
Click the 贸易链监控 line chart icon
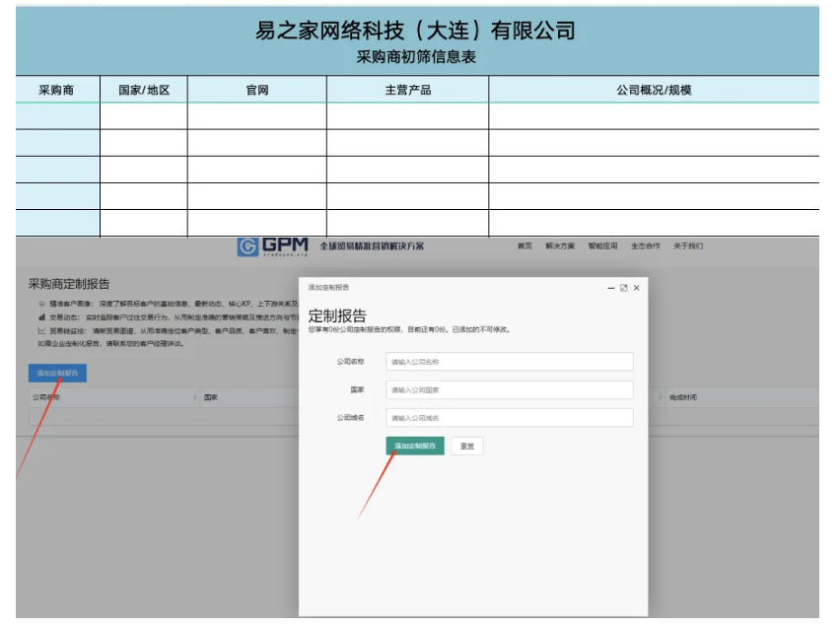pyautogui.click(x=41, y=331)
